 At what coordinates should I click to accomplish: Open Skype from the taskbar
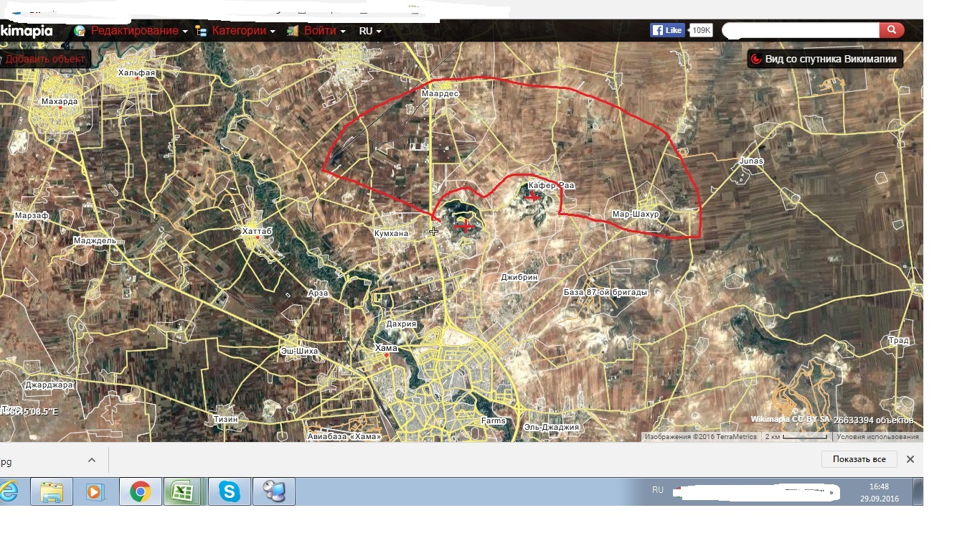tap(230, 492)
